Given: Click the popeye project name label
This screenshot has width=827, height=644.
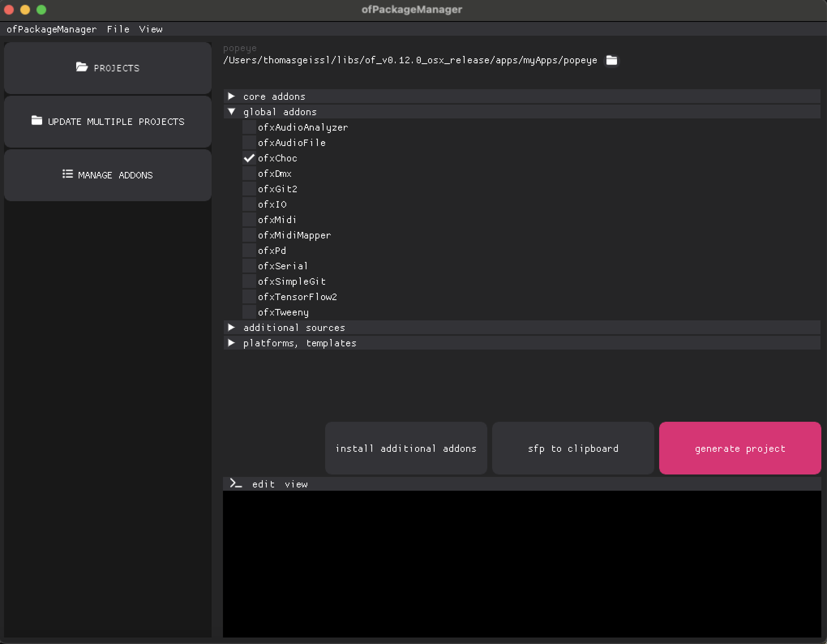Looking at the screenshot, I should [240, 49].
